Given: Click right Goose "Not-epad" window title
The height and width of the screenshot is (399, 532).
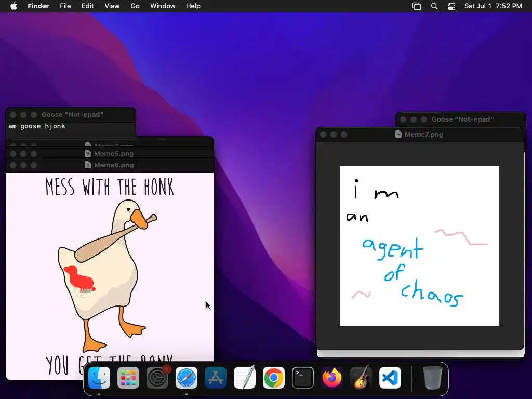Looking at the screenshot, I should (463, 119).
